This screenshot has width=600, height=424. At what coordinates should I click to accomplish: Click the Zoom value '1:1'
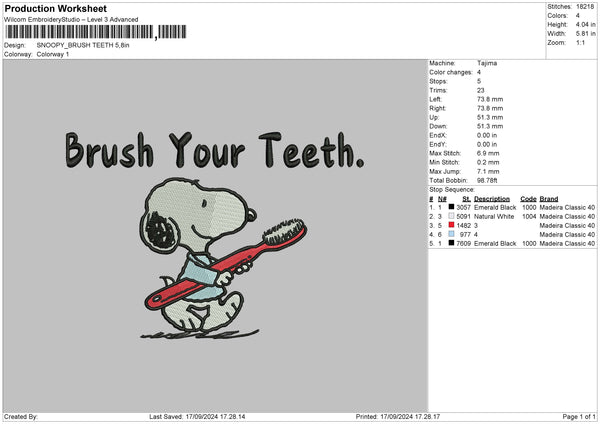pos(580,42)
